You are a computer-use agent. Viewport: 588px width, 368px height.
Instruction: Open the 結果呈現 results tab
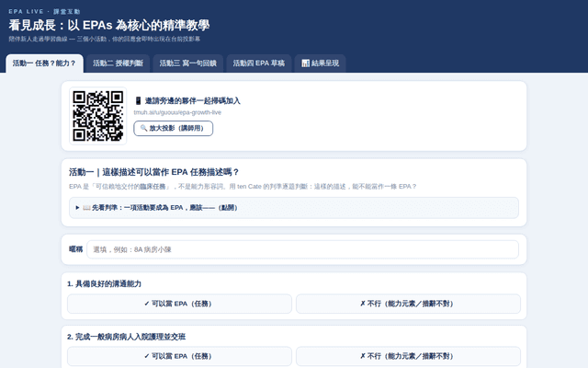[321, 63]
